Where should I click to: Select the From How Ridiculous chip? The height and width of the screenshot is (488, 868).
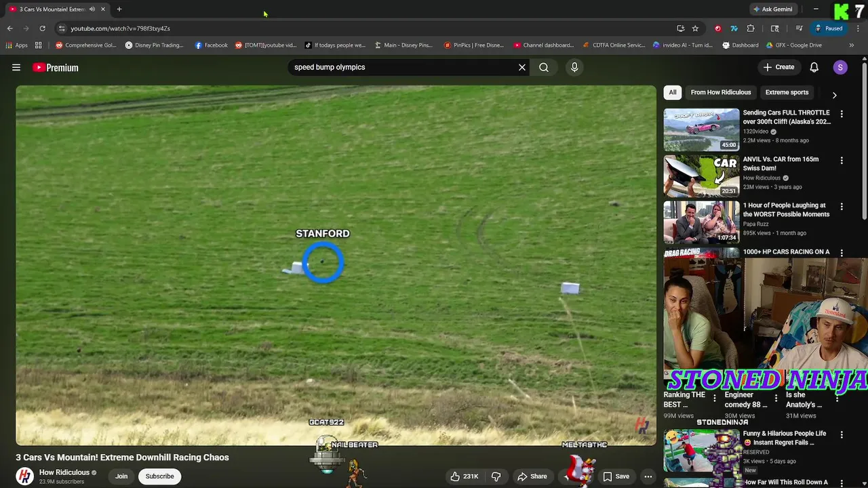721,92
